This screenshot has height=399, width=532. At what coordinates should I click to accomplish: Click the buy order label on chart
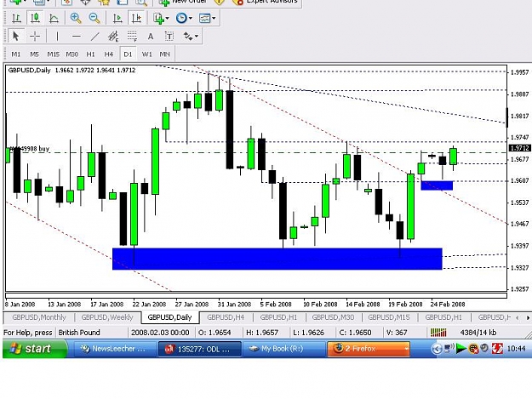click(x=29, y=149)
